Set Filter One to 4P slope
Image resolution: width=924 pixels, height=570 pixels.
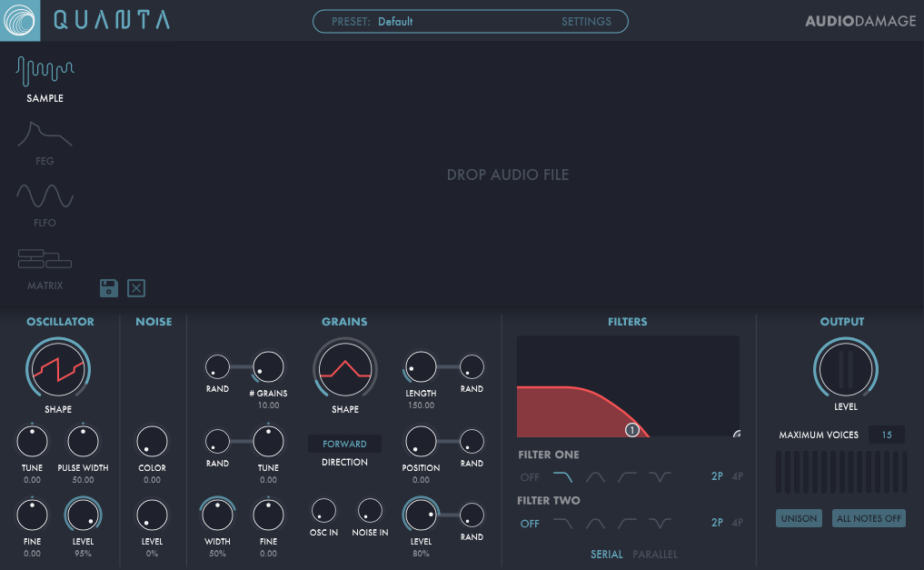click(737, 476)
